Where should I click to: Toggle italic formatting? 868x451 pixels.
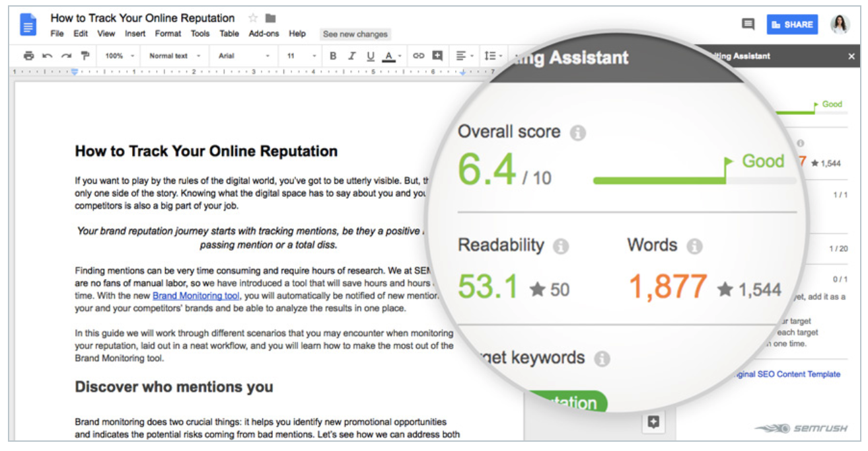click(351, 56)
